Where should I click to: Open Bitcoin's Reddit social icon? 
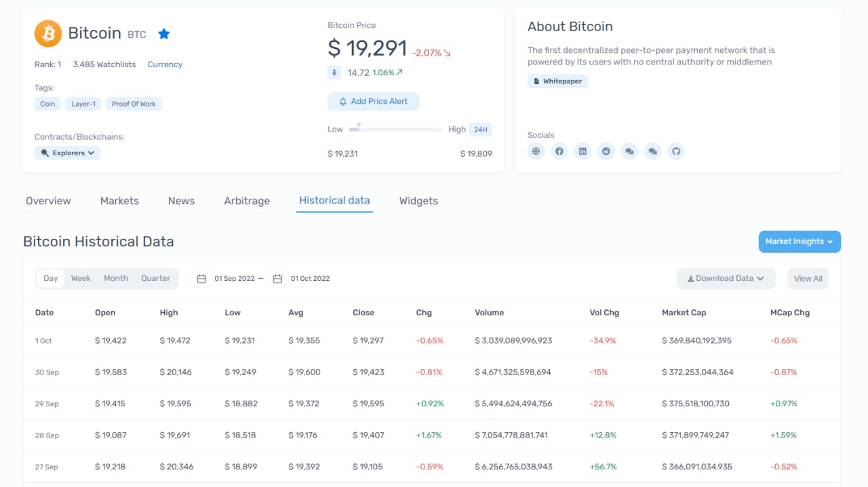[606, 151]
